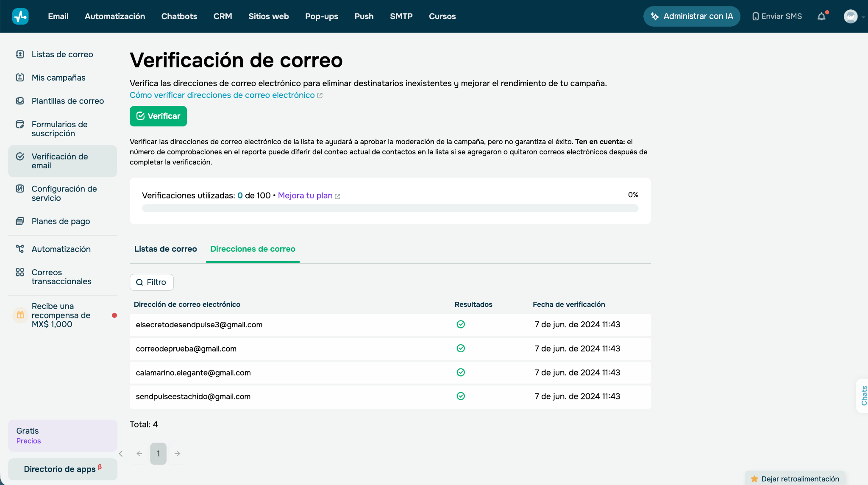Click result check icon for calamarino.elegante@gmail.com
The image size is (868, 485).
[x=461, y=372]
